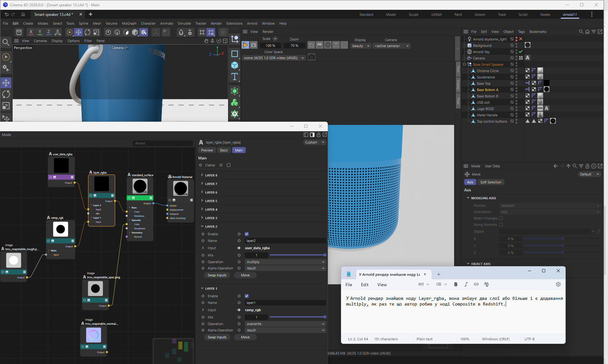Click the Rotate tool in left sidebar
Viewport: 608px width, 364px height.
click(x=6, y=94)
